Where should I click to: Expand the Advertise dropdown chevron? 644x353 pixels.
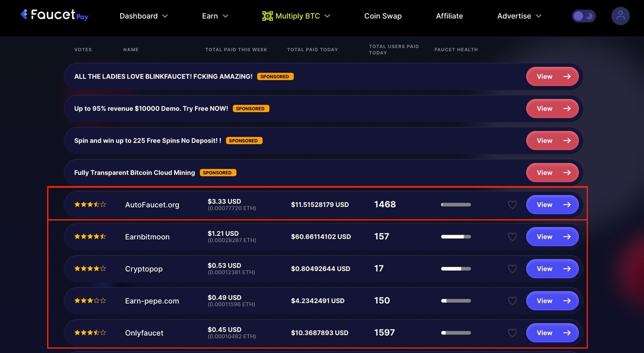tap(538, 16)
